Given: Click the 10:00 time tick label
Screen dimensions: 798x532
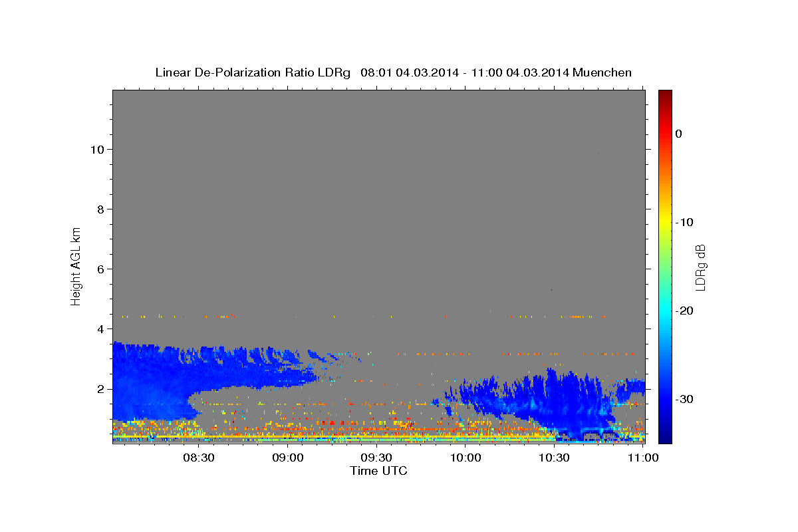Looking at the screenshot, I should [x=465, y=458].
